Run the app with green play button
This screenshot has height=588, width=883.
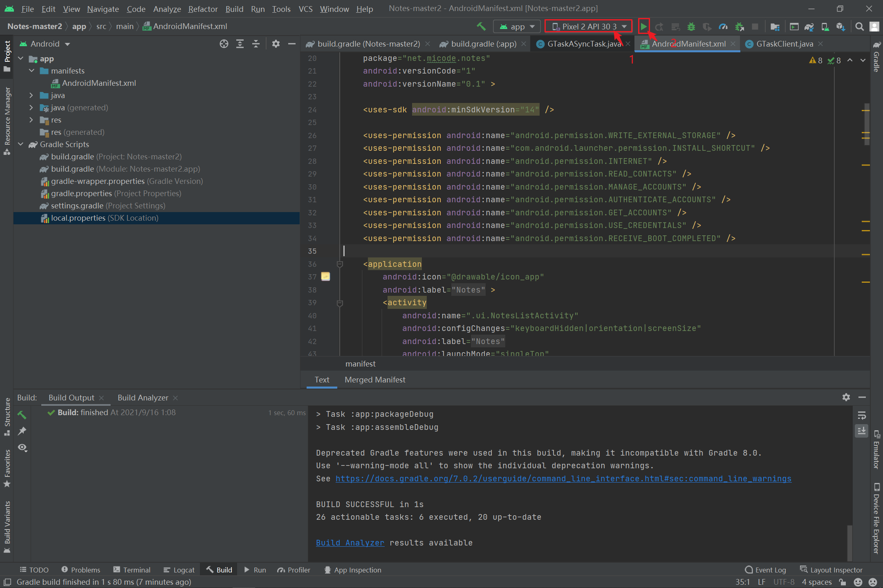coord(643,27)
